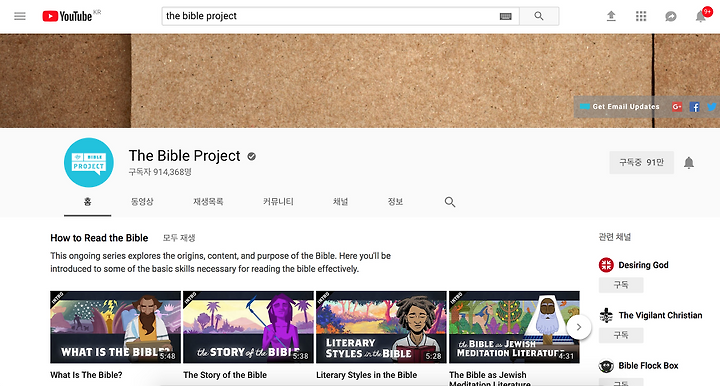Click the Facebook banner icon

694,107
